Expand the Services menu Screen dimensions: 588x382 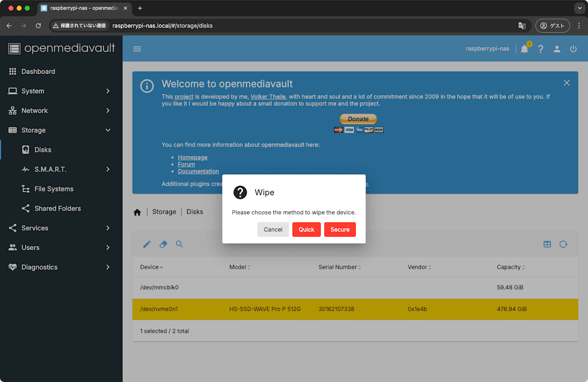click(61, 228)
